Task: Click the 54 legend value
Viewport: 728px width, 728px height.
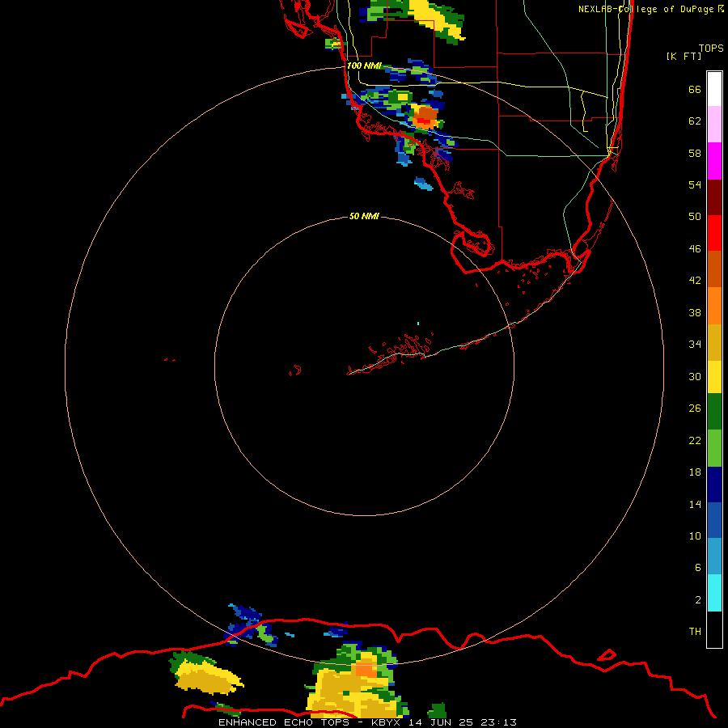Action: point(695,184)
